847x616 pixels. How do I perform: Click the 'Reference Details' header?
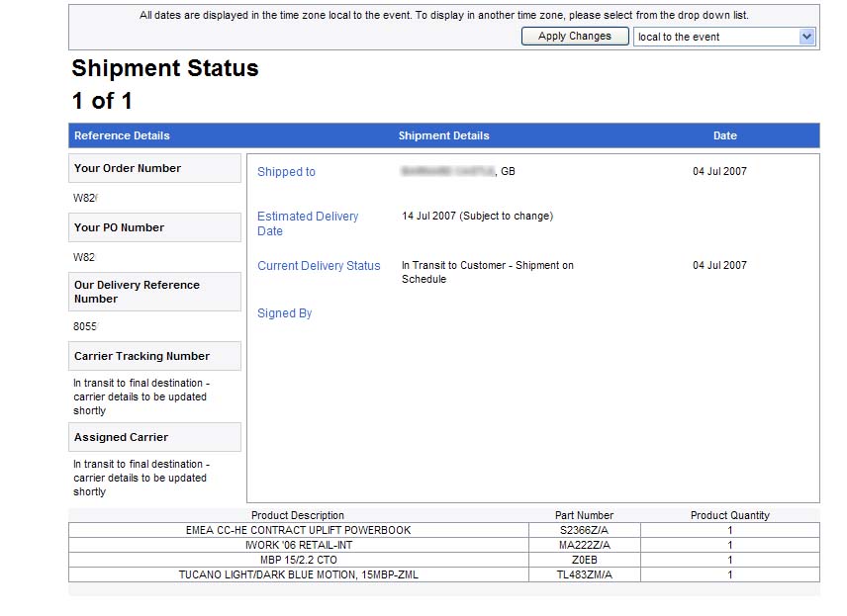[122, 135]
